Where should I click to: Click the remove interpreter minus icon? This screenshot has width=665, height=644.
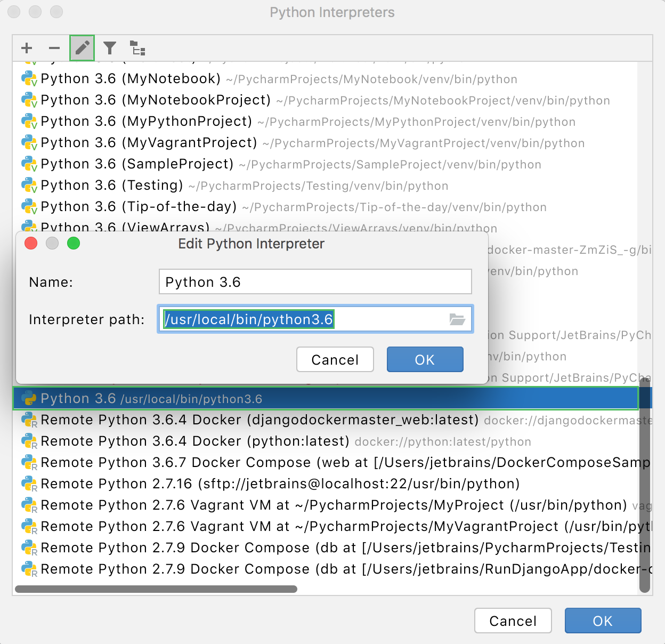(x=54, y=48)
